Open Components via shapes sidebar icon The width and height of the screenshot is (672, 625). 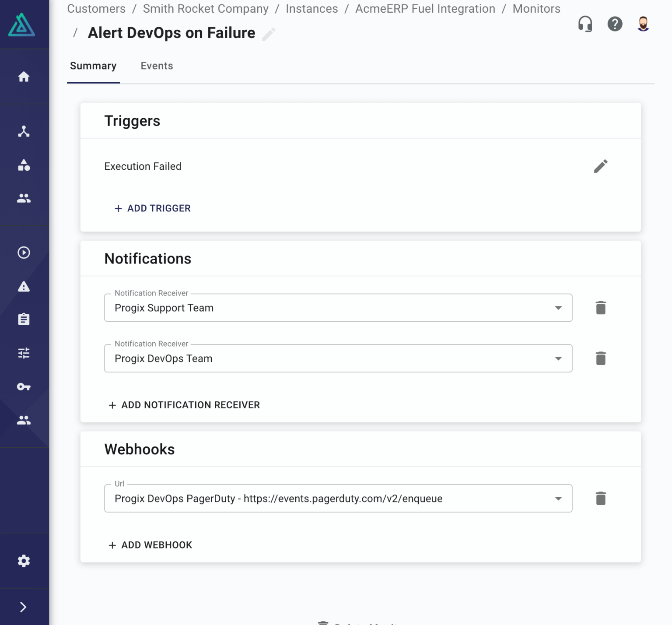24,165
